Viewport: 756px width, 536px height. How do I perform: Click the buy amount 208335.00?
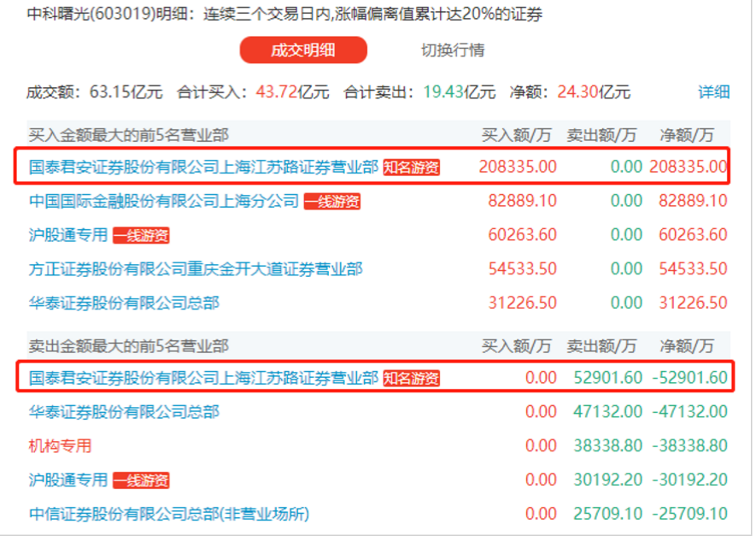click(x=518, y=167)
